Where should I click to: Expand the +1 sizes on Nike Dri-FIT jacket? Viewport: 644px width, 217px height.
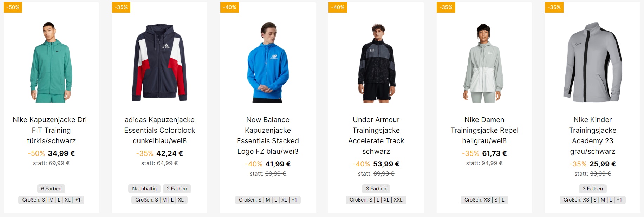pyautogui.click(x=77, y=200)
